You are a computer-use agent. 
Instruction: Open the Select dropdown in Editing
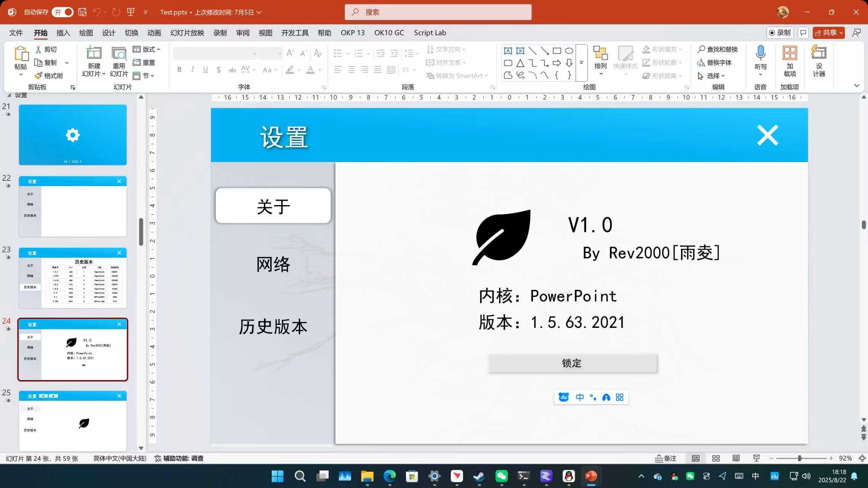(711, 75)
